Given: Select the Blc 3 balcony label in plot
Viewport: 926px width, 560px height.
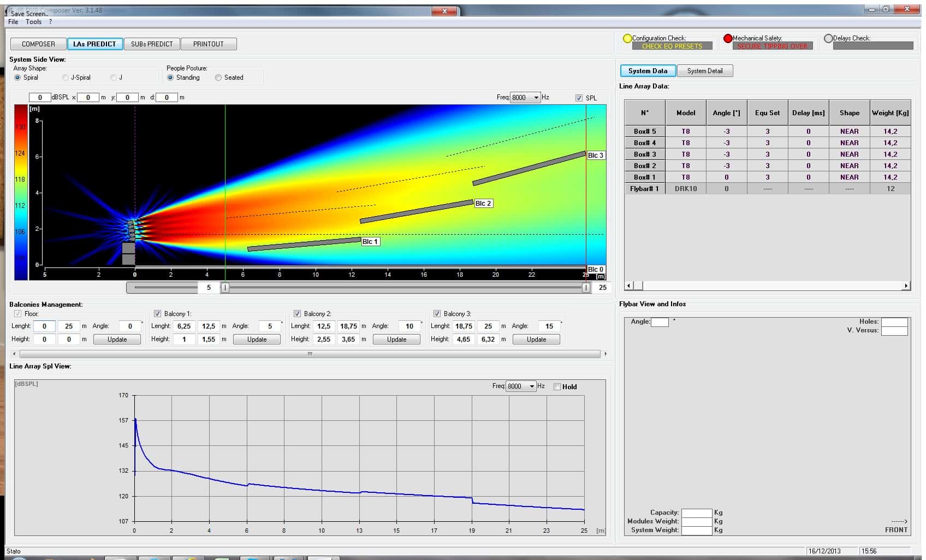Looking at the screenshot, I should pos(595,156).
